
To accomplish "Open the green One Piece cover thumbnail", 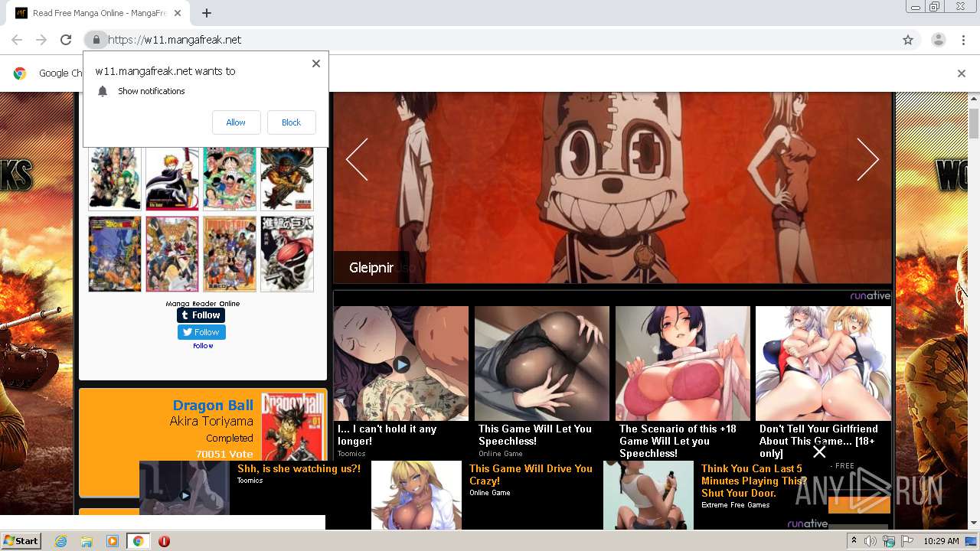I will click(x=230, y=180).
